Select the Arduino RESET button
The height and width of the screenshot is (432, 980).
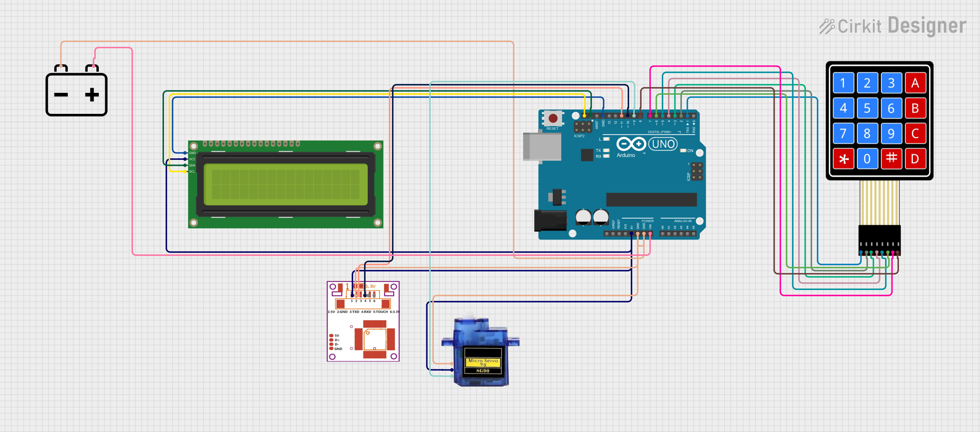coord(553,118)
